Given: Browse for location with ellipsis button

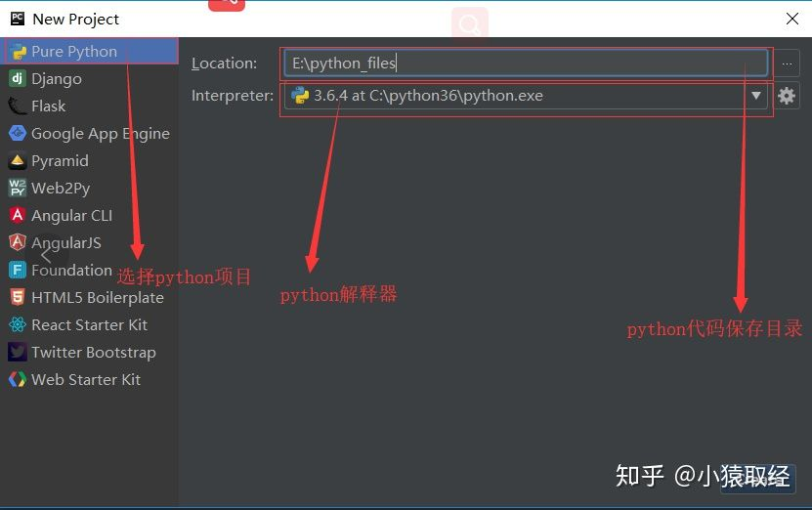Looking at the screenshot, I should tap(787, 64).
